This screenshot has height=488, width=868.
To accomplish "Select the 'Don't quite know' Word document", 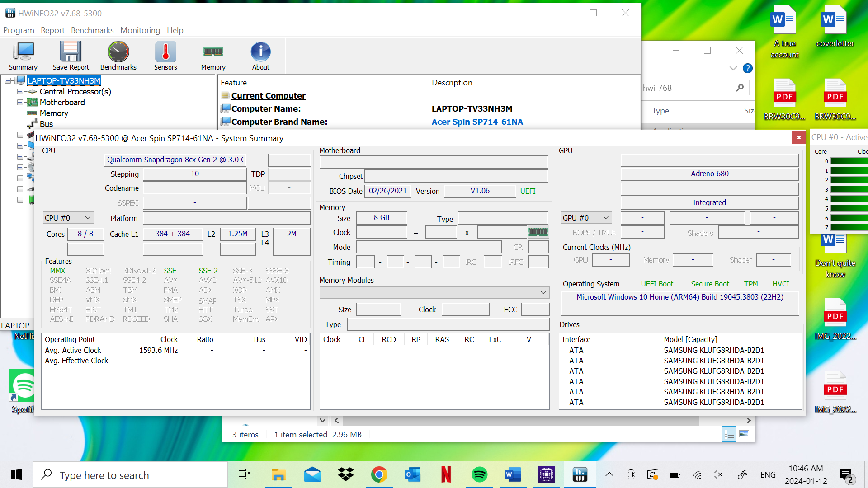I will (835, 257).
